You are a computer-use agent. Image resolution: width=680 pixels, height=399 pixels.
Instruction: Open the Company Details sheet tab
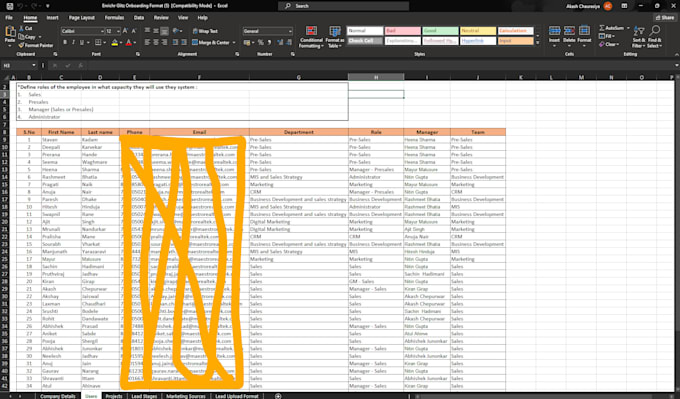click(58, 396)
